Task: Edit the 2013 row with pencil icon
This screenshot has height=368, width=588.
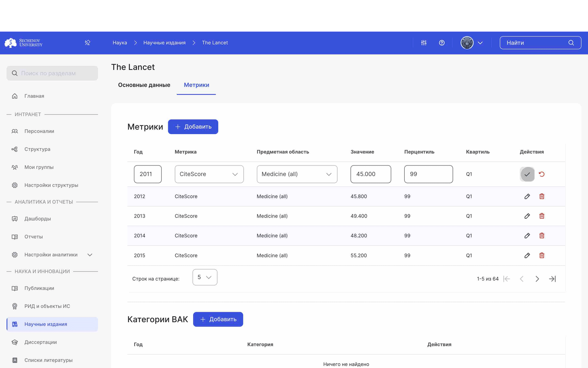Action: pos(527,216)
